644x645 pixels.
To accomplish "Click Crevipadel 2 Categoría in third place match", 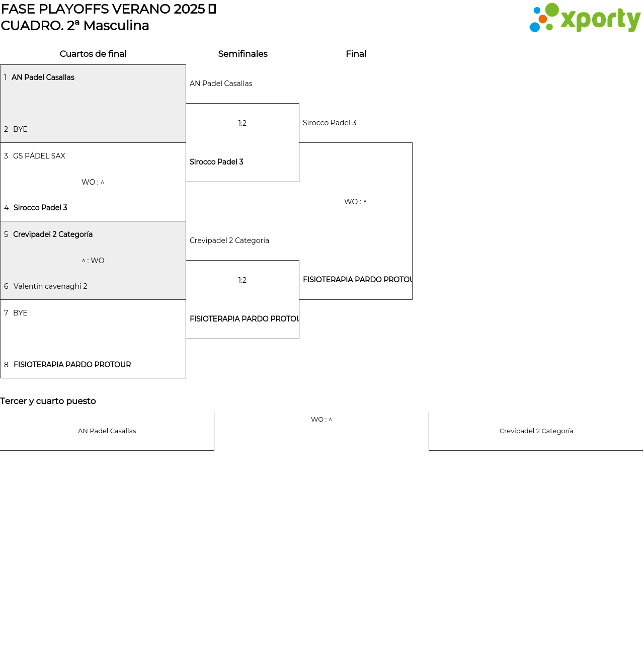I will 536,431.
